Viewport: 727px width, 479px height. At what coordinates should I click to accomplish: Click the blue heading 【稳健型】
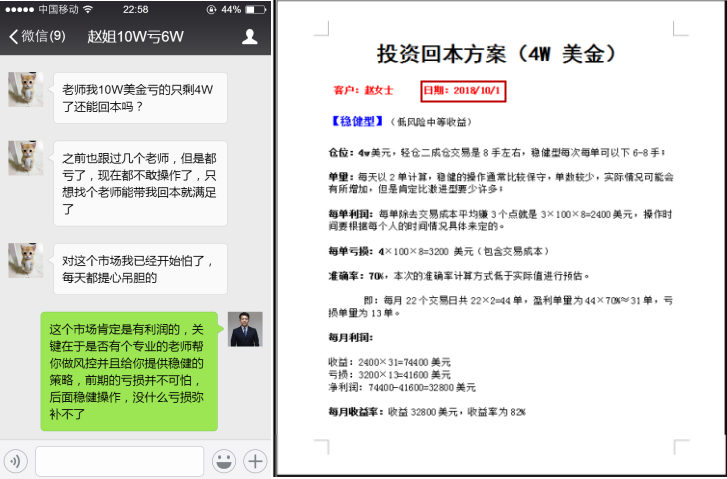point(356,121)
